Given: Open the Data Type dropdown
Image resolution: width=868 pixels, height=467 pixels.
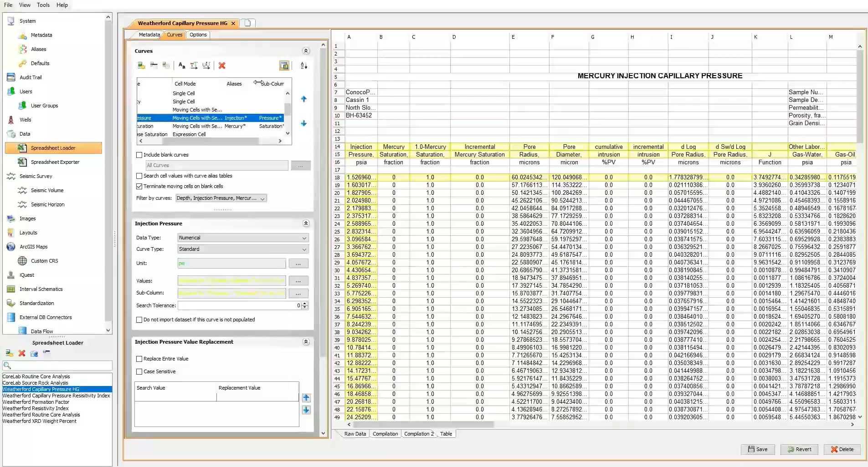Looking at the screenshot, I should [243, 238].
